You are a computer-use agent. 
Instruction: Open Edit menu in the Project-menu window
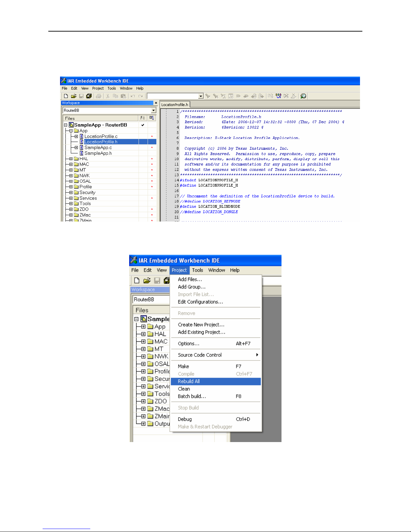(148, 270)
